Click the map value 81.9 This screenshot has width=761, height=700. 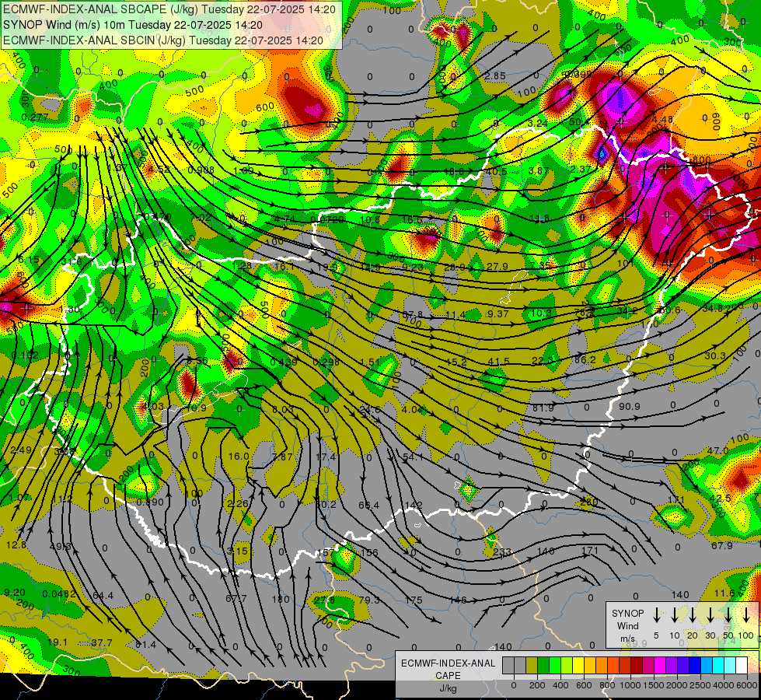(543, 408)
